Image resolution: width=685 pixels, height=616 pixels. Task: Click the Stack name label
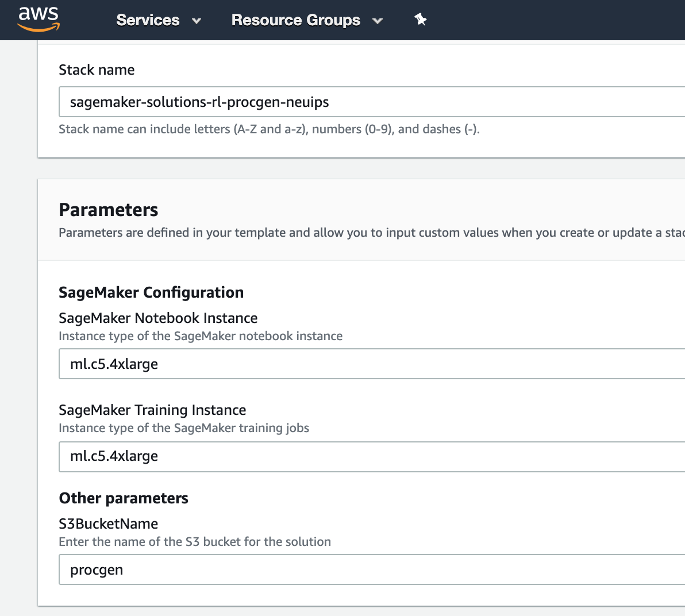(x=97, y=70)
